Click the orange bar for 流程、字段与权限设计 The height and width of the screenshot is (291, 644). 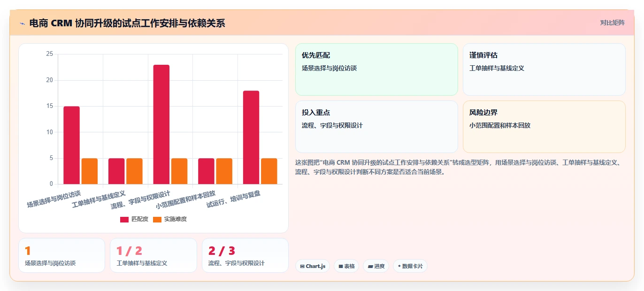(x=179, y=171)
